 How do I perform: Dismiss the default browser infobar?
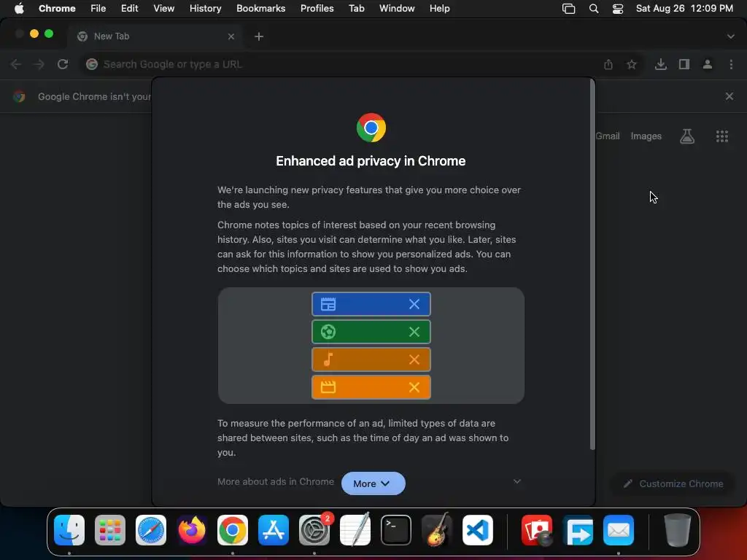[x=729, y=96]
